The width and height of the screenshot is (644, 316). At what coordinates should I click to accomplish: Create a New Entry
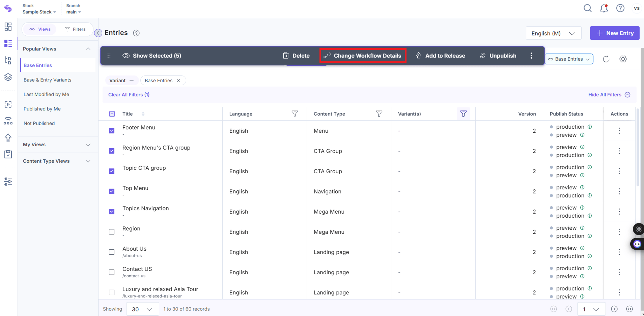click(614, 33)
